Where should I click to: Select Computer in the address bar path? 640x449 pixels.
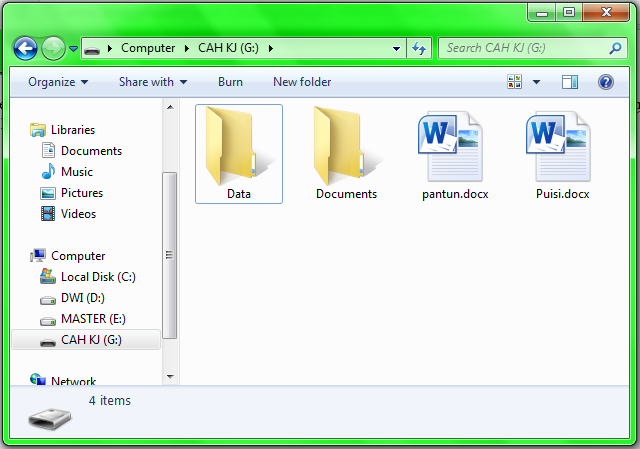[148, 48]
